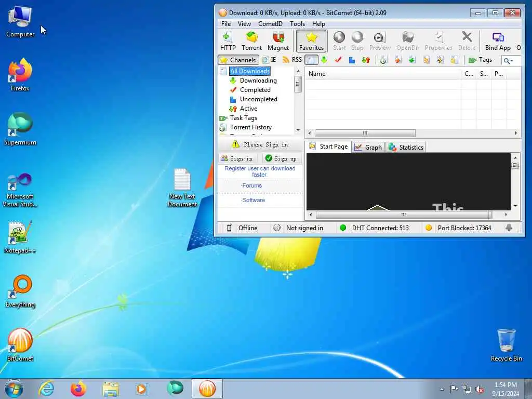
Task: Click the Start task toolbar button
Action: tap(339, 41)
